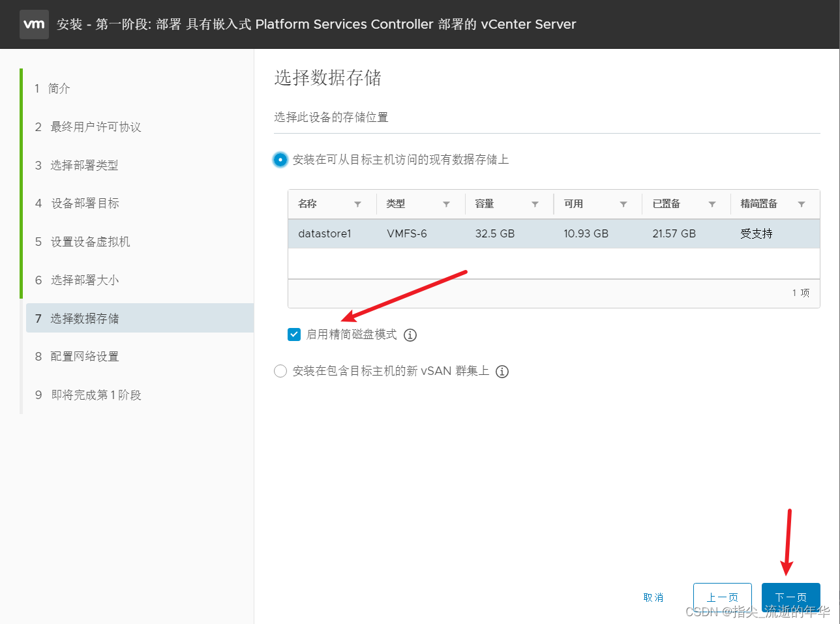Click 取消 to cancel the installer
The image size is (840, 624).
(x=653, y=597)
